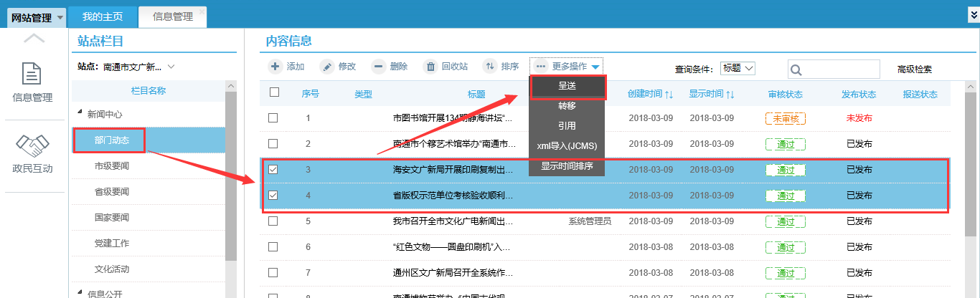Check the row 2 checkbox
Image resolution: width=980 pixels, height=298 pixels.
tap(273, 143)
